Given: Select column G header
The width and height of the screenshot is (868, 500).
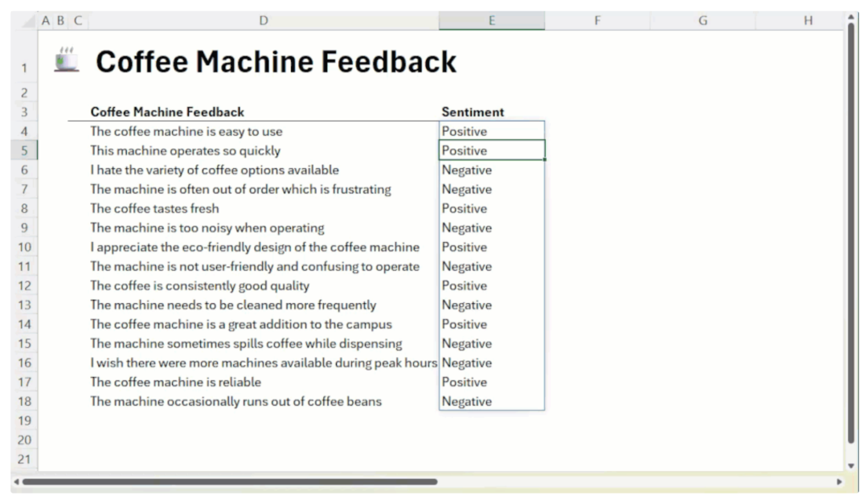Looking at the screenshot, I should click(702, 20).
